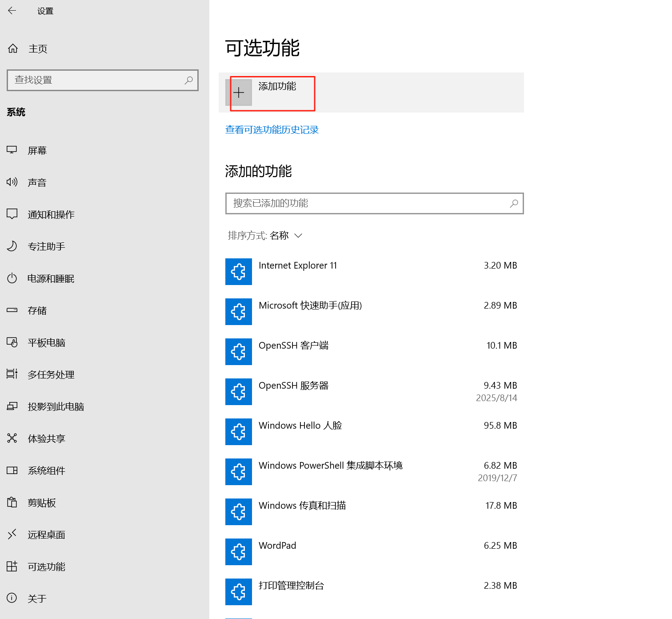This screenshot has height=619, width=672.
Task: Open 可选功能 grid icon in sidebar
Action: (12, 566)
